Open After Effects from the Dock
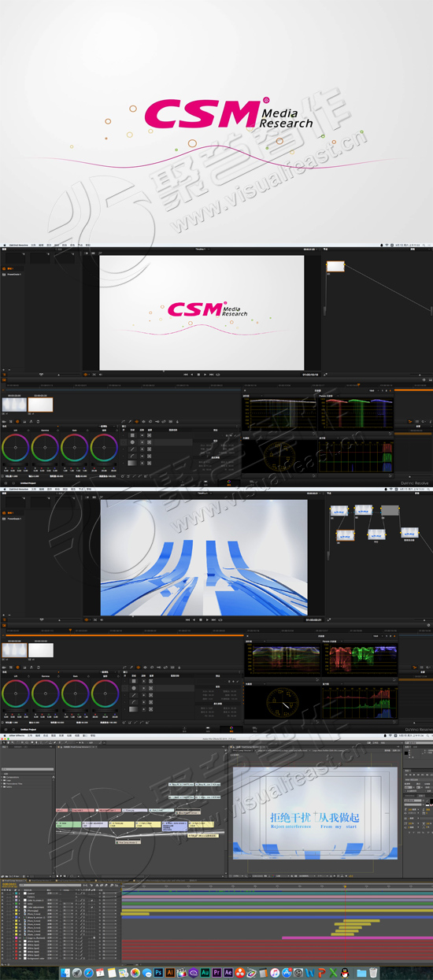The width and height of the screenshot is (433, 980). tap(228, 973)
